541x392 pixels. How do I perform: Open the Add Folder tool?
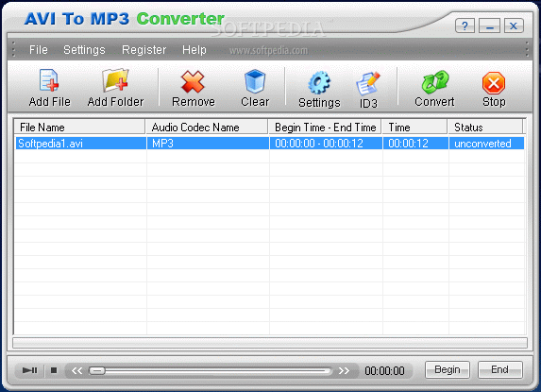pos(115,88)
